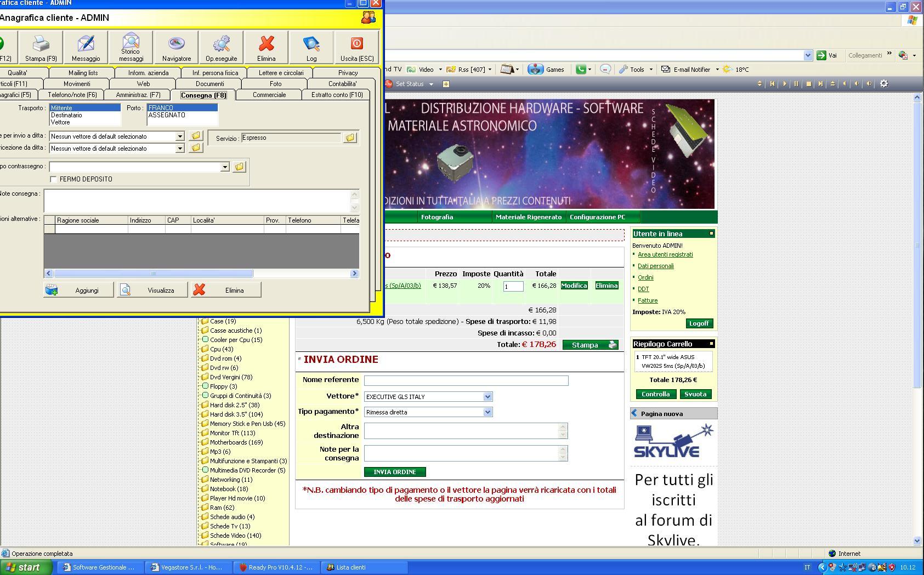924x575 pixels.
Task: Open the Amministraz. (F7) tab
Action: (138, 95)
